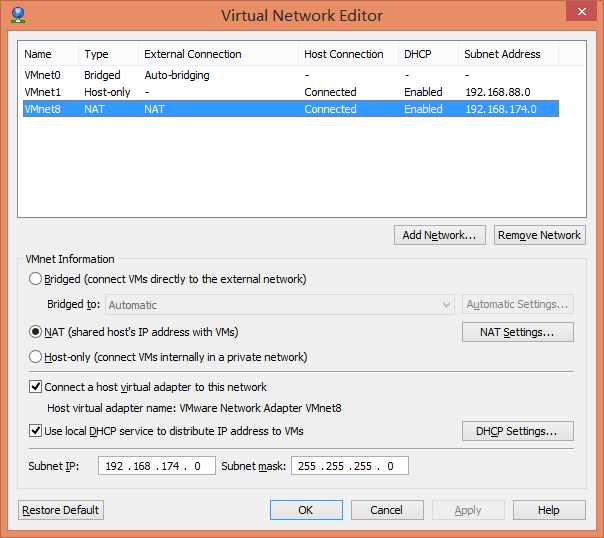Confirm with the OK button
The image size is (604, 538).
click(306, 510)
